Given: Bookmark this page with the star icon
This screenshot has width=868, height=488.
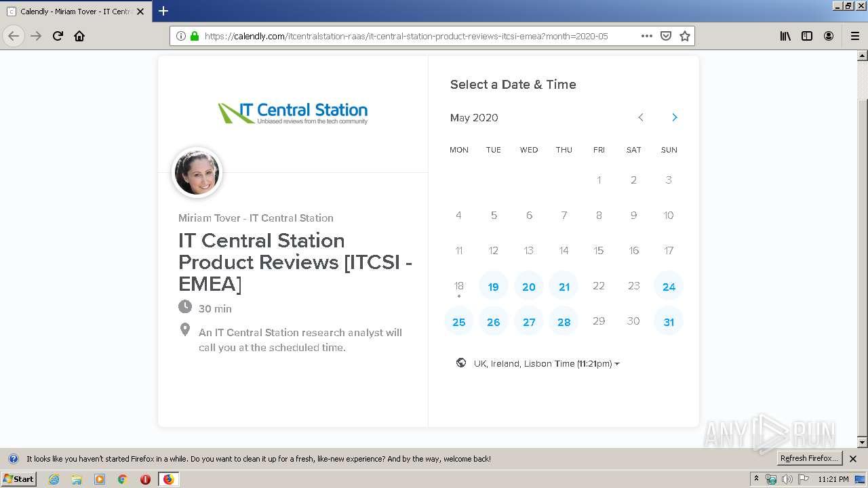Looking at the screenshot, I should tap(685, 36).
